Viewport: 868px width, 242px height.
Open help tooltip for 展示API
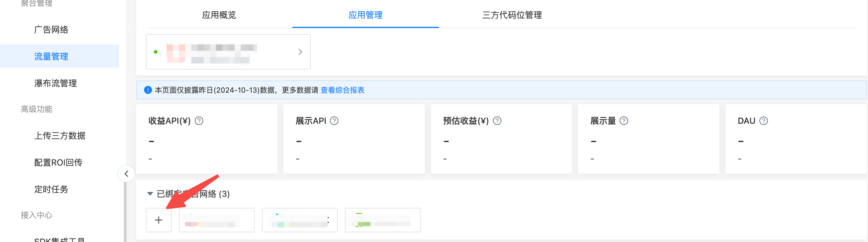(334, 121)
